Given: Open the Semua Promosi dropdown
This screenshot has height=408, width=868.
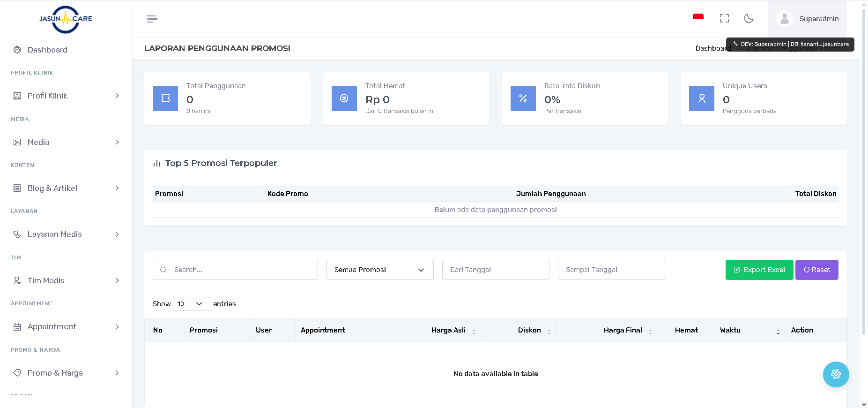Looking at the screenshot, I should point(379,270).
